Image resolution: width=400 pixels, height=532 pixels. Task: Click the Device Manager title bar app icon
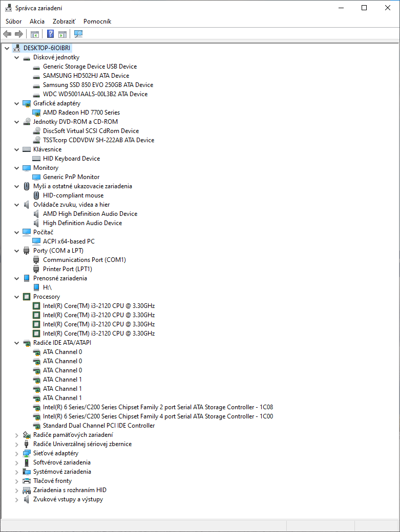[x=8, y=8]
